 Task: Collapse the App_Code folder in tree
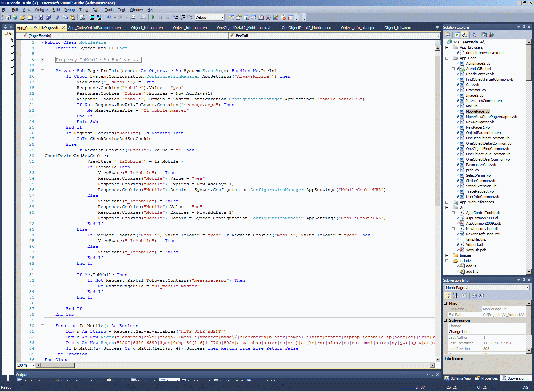click(x=447, y=58)
